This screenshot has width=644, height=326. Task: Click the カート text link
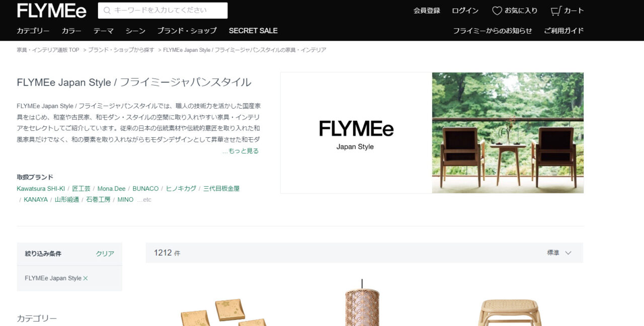574,11
